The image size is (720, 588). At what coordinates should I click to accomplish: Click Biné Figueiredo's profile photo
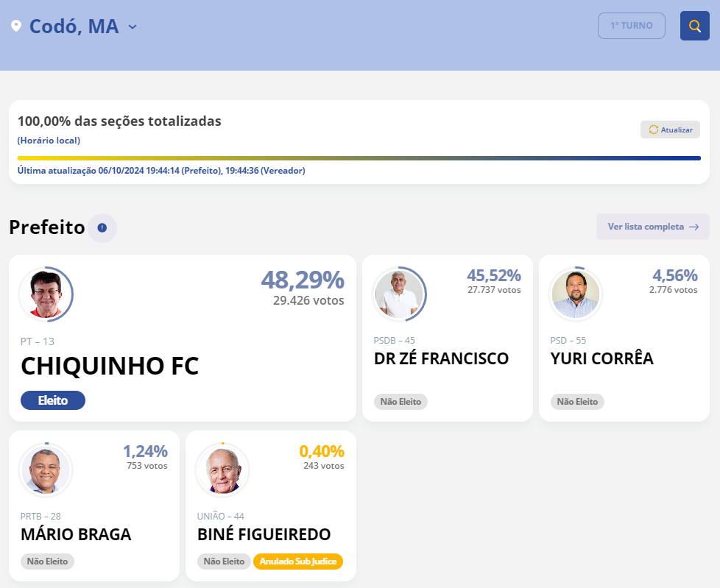222,470
